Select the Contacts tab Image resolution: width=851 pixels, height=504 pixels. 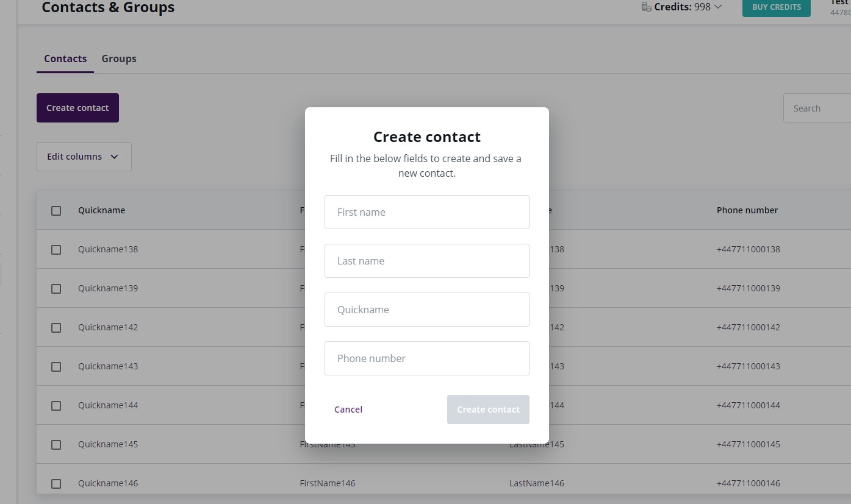tap(65, 59)
